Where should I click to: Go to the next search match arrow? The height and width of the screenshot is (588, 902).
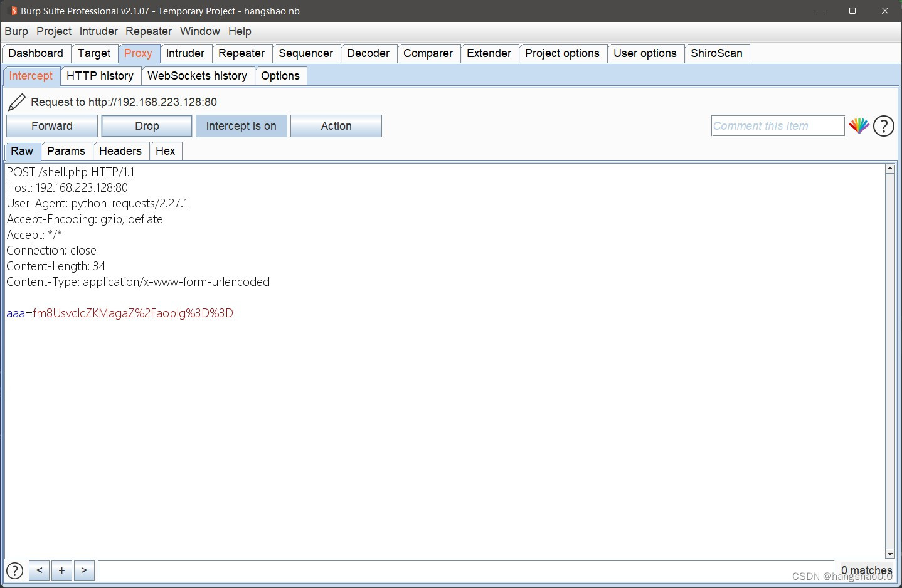click(x=84, y=570)
